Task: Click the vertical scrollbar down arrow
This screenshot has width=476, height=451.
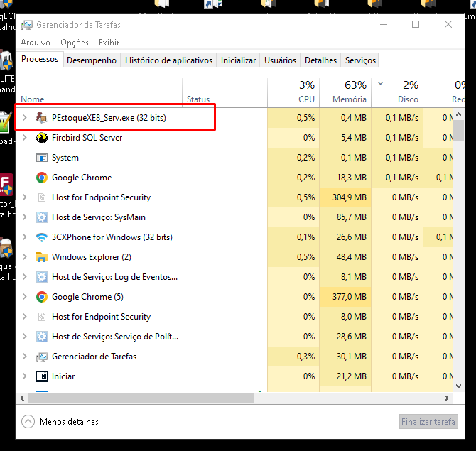Action: (459, 386)
